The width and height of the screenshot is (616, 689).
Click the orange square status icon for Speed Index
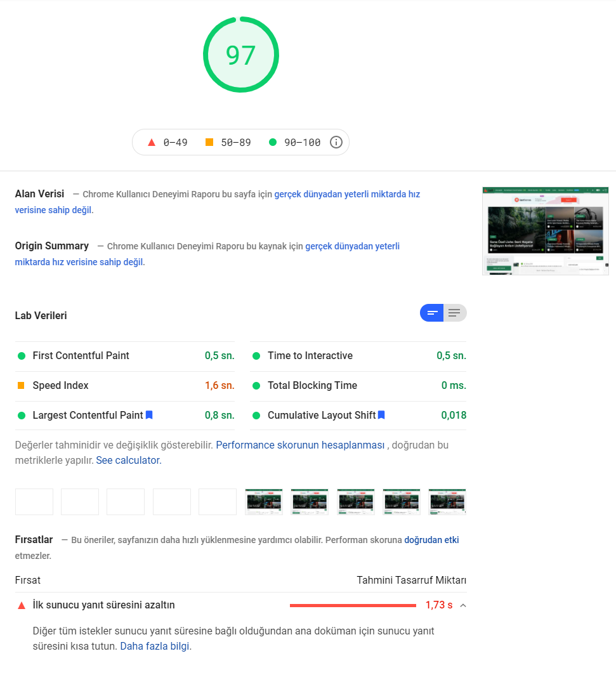click(21, 385)
